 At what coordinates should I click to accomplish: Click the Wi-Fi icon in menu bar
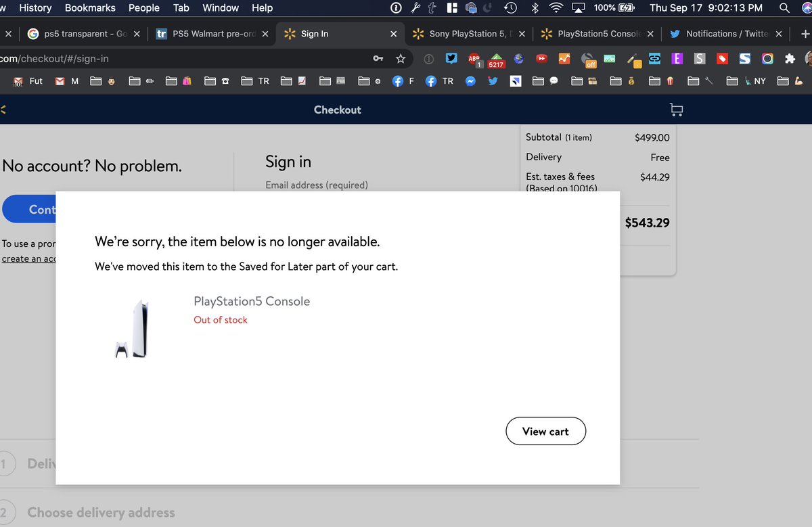click(556, 8)
